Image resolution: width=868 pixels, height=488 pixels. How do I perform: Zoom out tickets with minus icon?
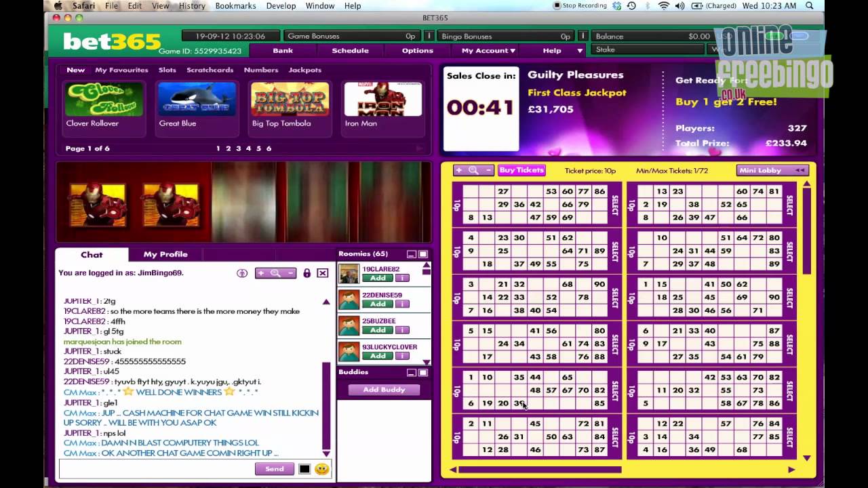click(487, 170)
